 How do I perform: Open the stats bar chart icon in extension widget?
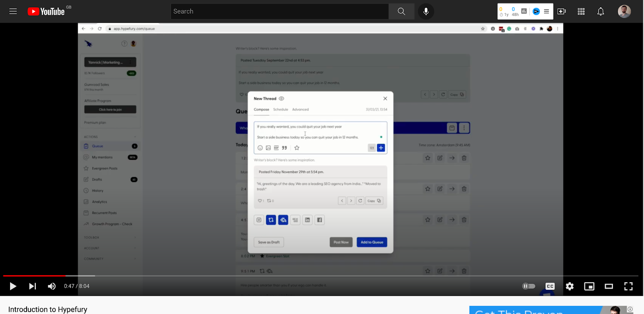click(524, 11)
